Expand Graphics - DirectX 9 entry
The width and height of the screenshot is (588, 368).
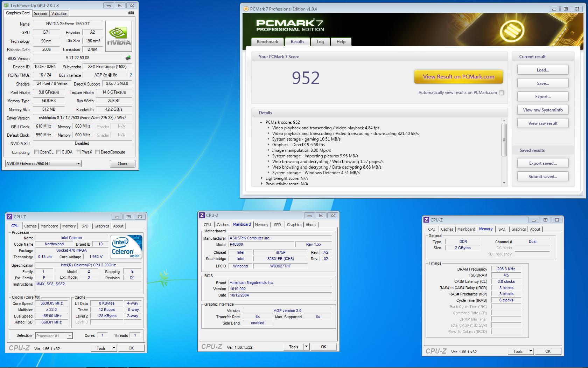click(268, 145)
